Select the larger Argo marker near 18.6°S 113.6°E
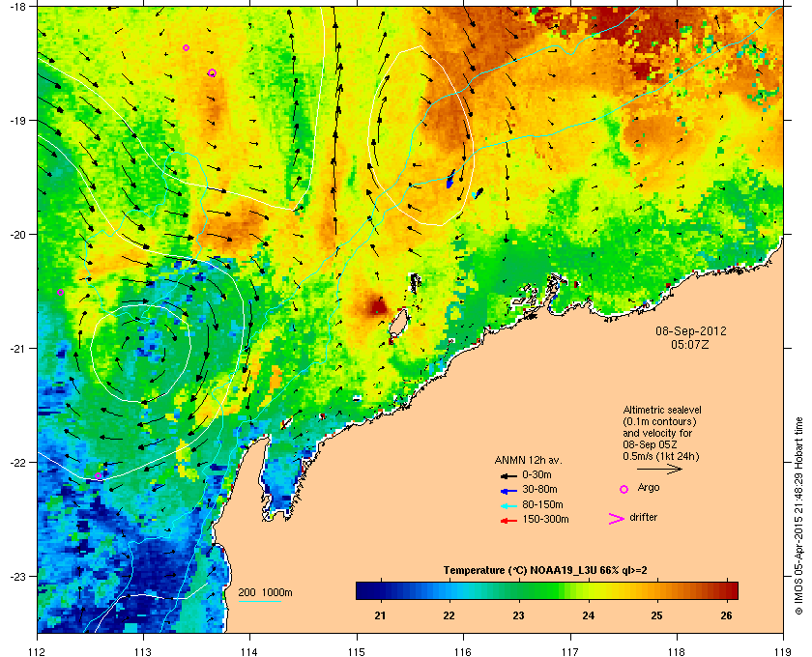Screen dimensions: 812x657 pyautogui.click(x=212, y=73)
